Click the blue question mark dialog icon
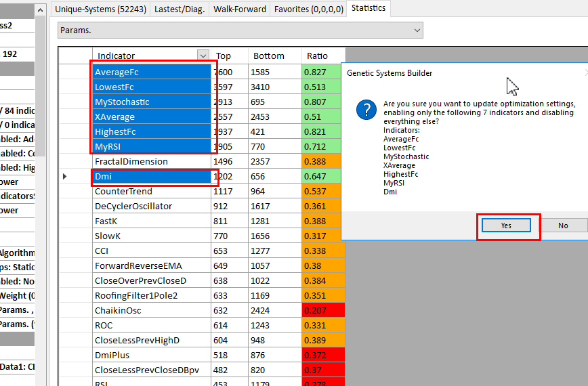Image resolution: width=588 pixels, height=386 pixels. click(366, 109)
